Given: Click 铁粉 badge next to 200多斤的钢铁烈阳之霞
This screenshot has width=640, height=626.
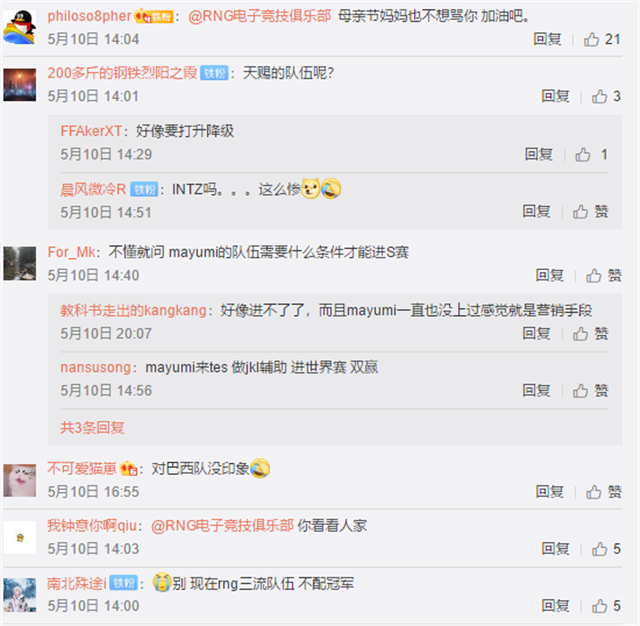Looking at the screenshot, I should point(214,73).
